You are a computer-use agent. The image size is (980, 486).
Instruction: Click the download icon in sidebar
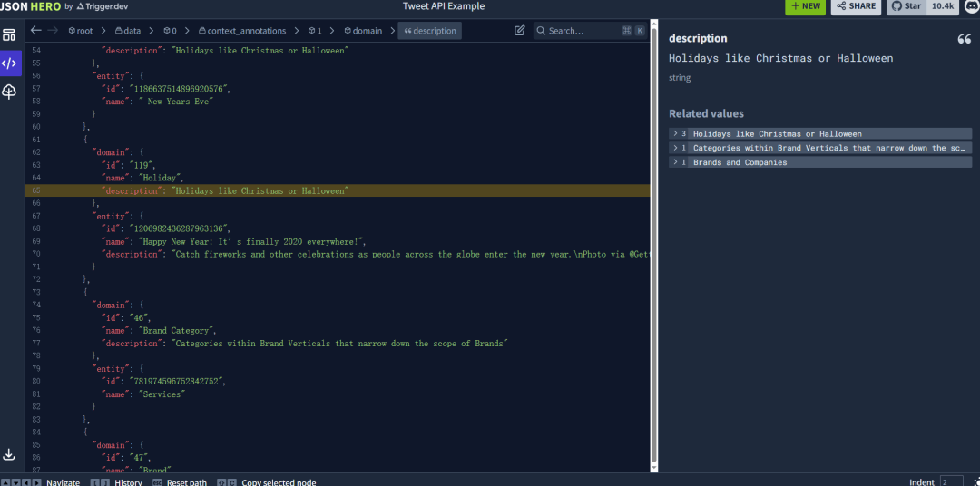coord(9,454)
